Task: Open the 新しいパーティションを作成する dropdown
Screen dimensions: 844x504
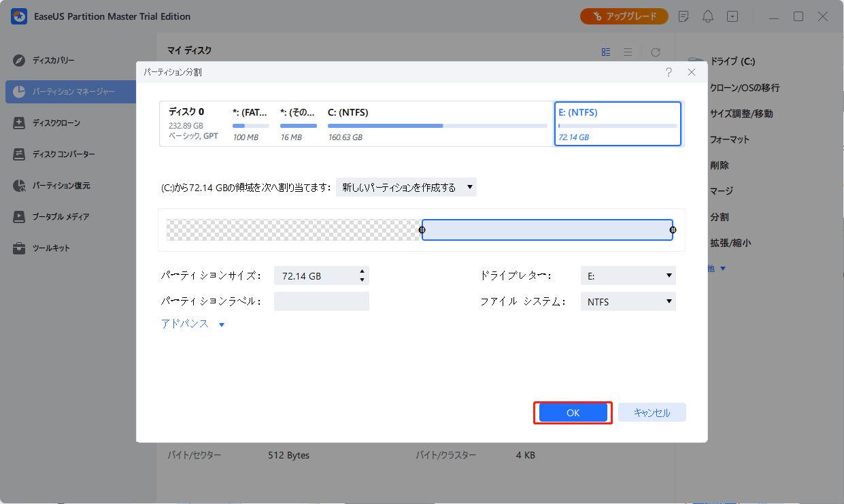Action: pos(406,186)
